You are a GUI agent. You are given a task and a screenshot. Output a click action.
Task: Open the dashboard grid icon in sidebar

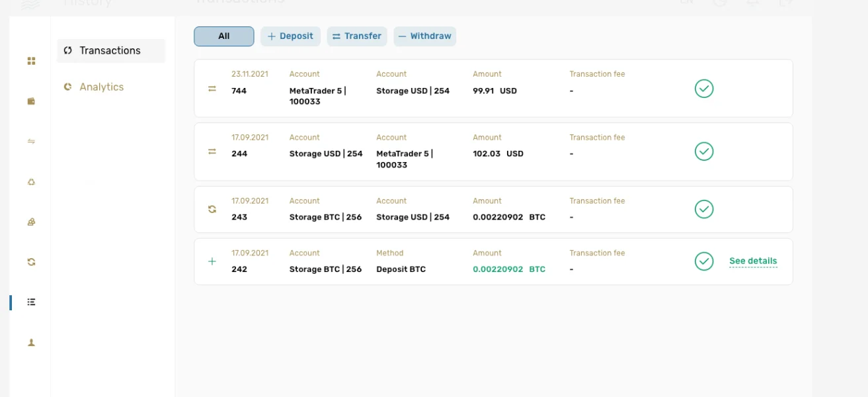[31, 61]
